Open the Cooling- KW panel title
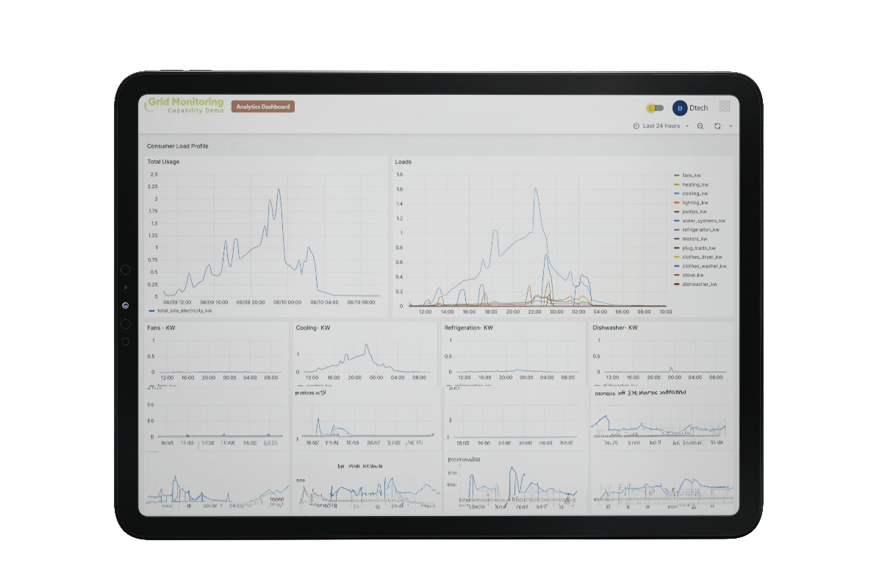The image size is (882, 588). 312,328
